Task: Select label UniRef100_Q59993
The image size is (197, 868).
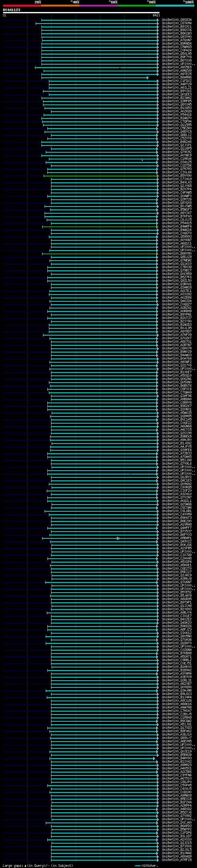Action: [177, 236]
